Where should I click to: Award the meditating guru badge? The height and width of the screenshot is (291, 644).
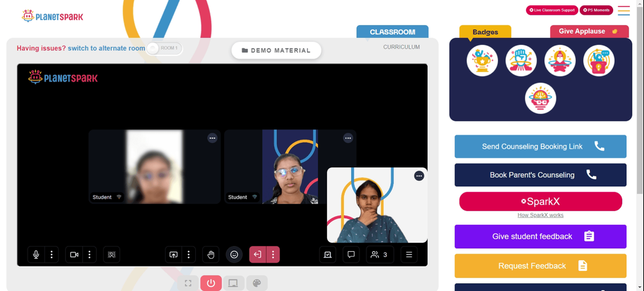coord(560,61)
